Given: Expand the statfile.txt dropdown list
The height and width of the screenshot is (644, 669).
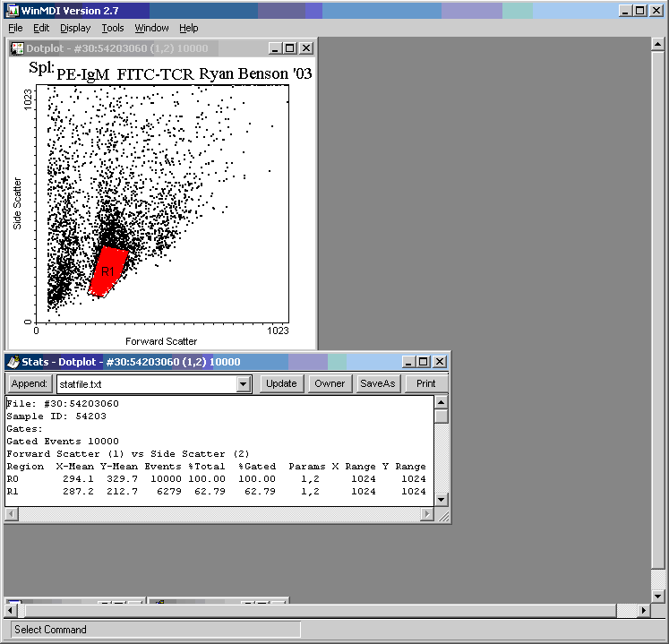Looking at the screenshot, I should [x=243, y=383].
